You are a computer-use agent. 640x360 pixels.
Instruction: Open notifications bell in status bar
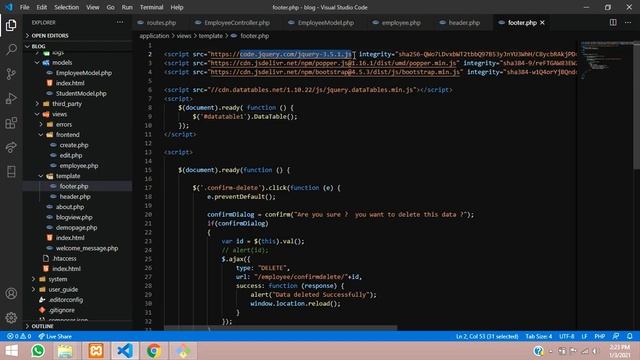click(x=629, y=336)
